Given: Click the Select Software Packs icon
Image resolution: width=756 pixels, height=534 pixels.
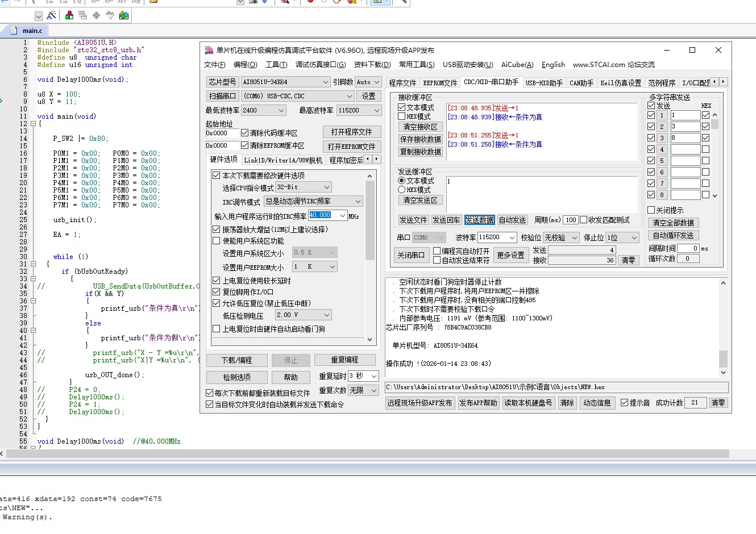Looking at the screenshot, I should pos(110,15).
